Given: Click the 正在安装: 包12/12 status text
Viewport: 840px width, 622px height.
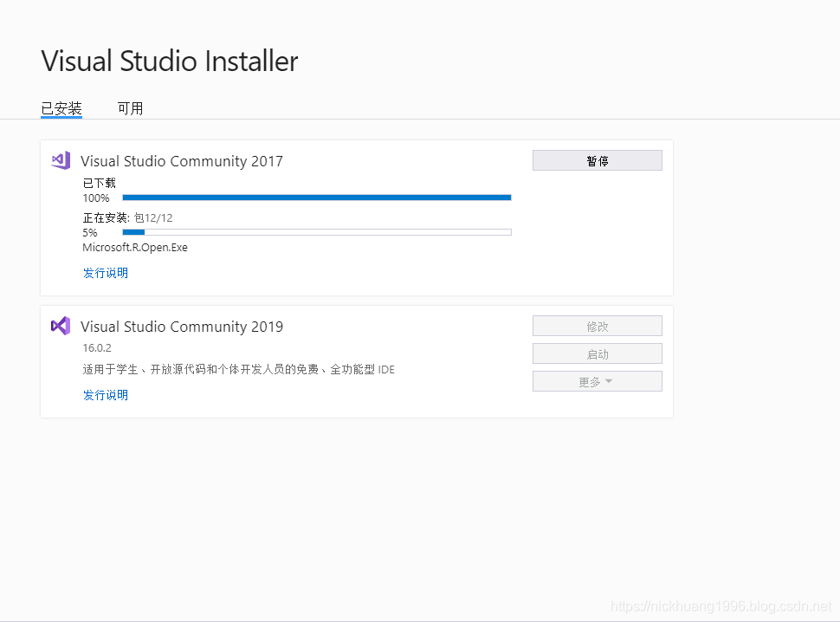Looking at the screenshot, I should 127,217.
